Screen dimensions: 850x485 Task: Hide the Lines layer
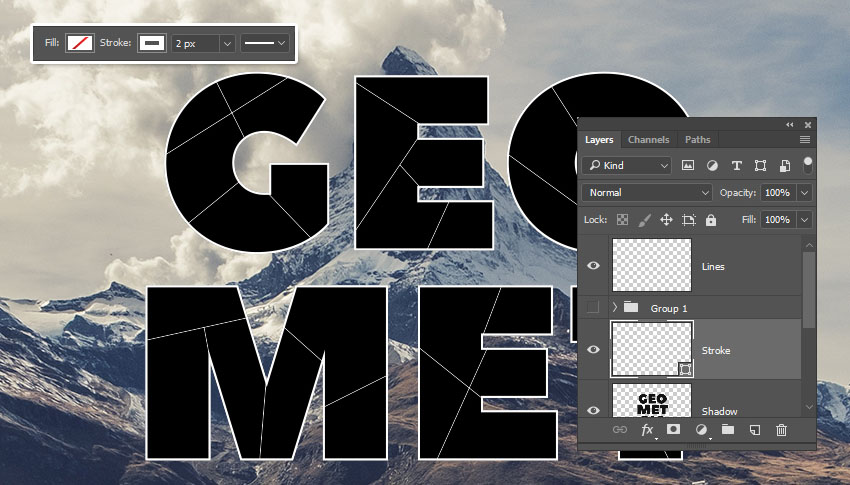point(593,266)
